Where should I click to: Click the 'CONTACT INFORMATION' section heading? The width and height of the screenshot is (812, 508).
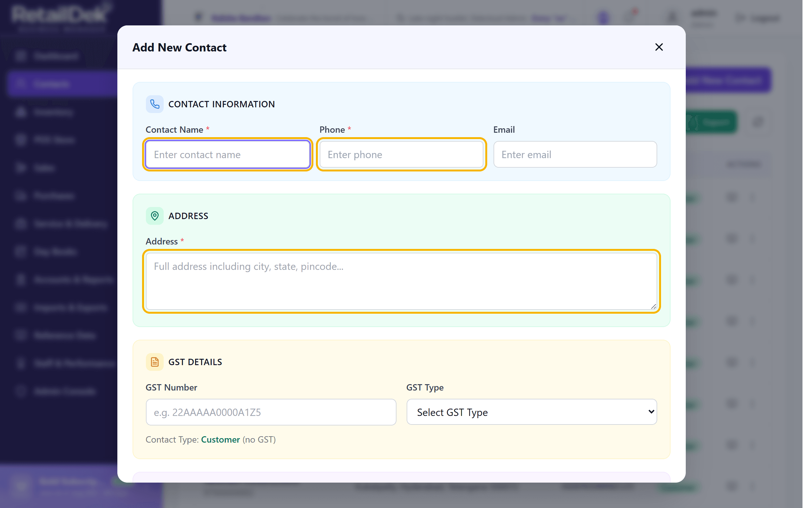coord(221,104)
